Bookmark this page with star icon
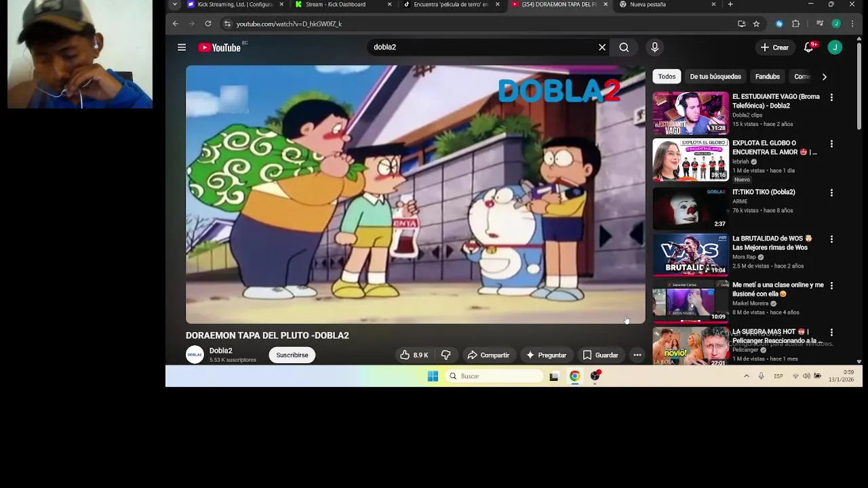Viewport: 868px width, 488px height. pyautogui.click(x=756, y=24)
